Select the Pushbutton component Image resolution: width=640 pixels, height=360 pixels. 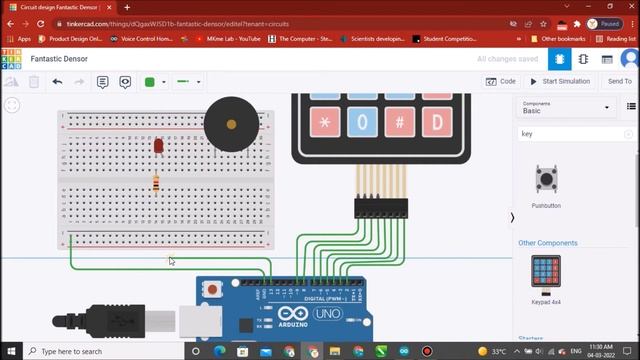[x=546, y=186]
